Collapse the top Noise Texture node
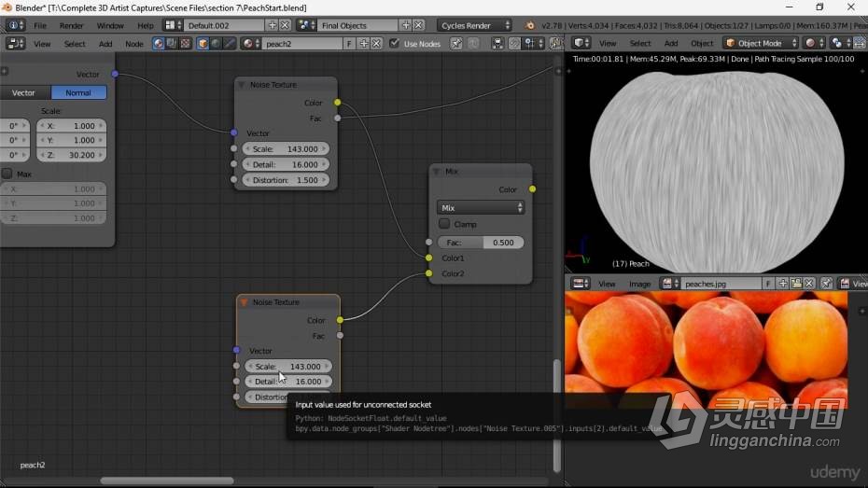This screenshot has height=488, width=868. [x=241, y=85]
